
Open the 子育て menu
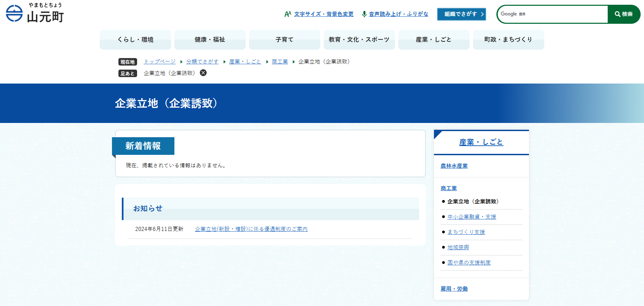point(285,40)
